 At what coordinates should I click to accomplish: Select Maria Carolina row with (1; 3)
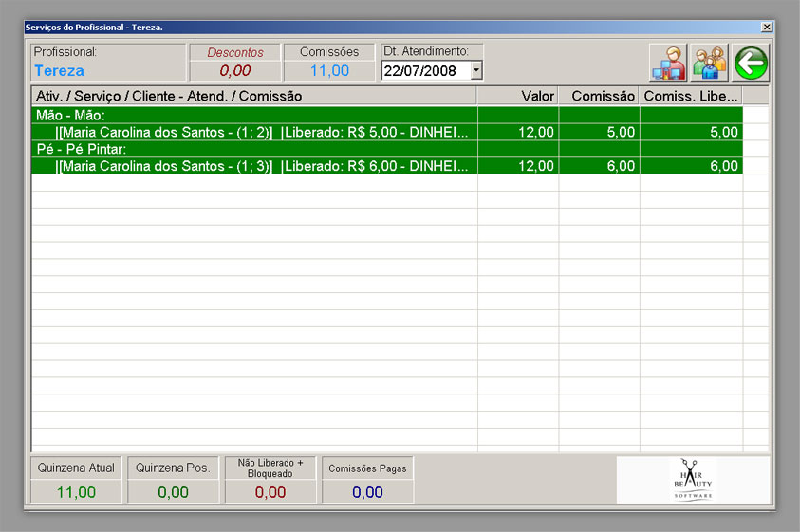pos(387,166)
